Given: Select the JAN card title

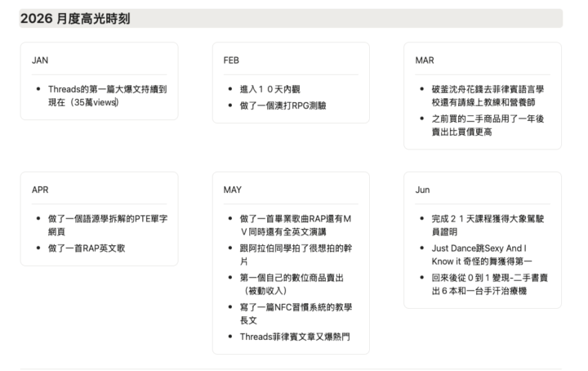Looking at the screenshot, I should (x=40, y=60).
